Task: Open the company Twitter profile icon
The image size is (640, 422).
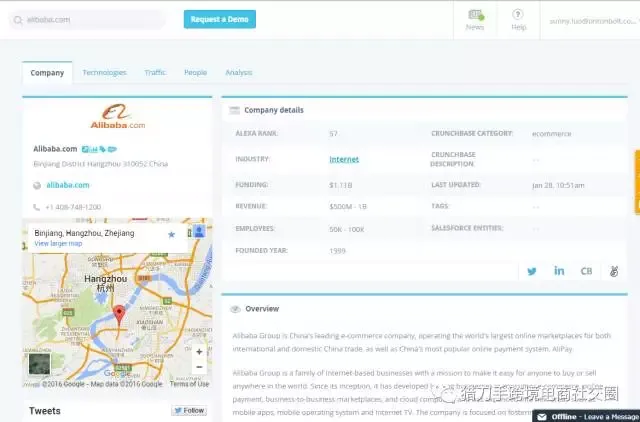Action: point(531,271)
